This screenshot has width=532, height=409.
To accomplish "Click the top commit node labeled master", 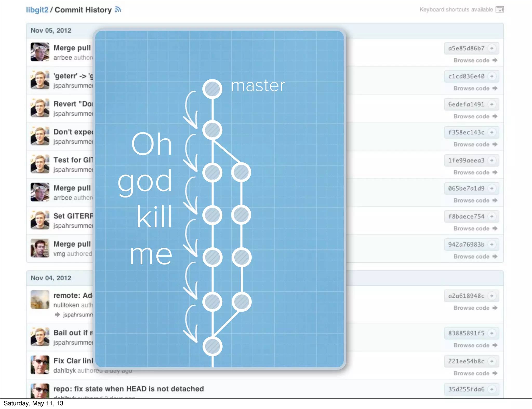I will click(212, 89).
